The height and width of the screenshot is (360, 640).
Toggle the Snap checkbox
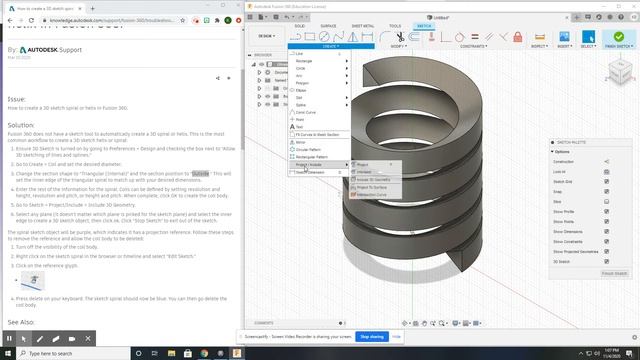(607, 191)
